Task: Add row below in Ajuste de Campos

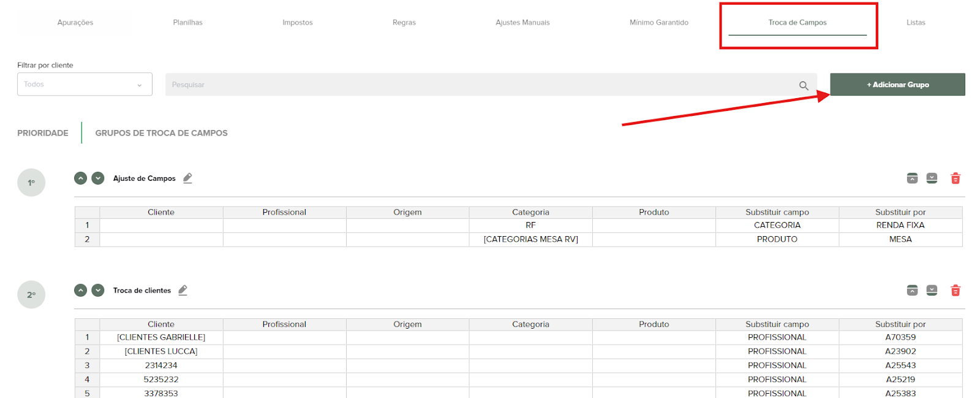Action: point(932,178)
